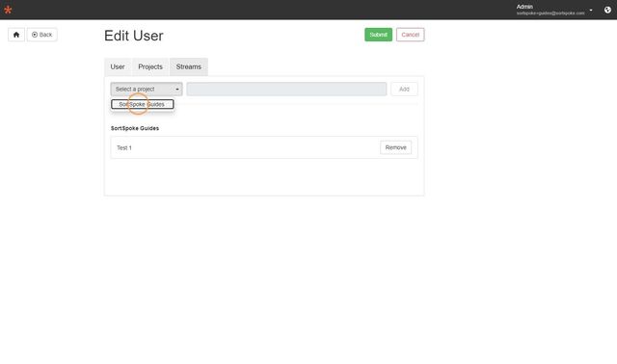Remove the Test 1 stream
This screenshot has width=617, height=364.
click(395, 147)
